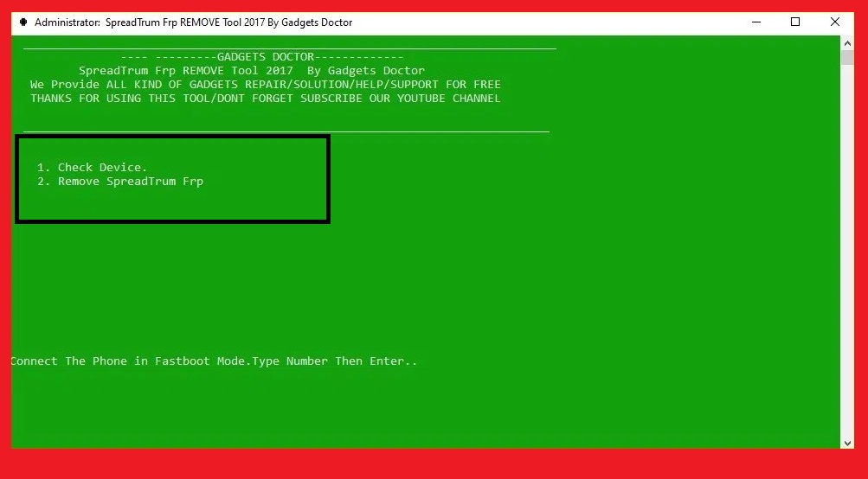Click the console app icon in title bar
Screen dimensions: 868x479
tap(23, 22)
